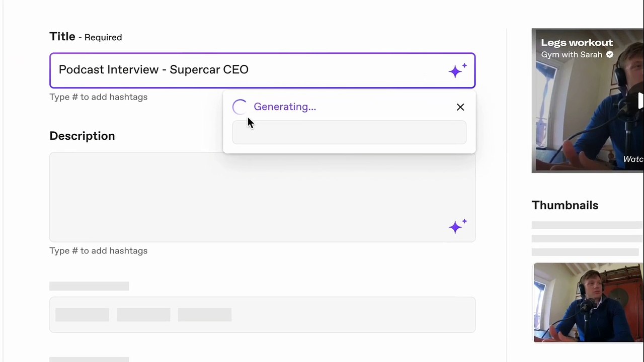Viewport: 644px width, 362px height.
Task: Click the hashtag hint below Title field
Action: point(99,97)
